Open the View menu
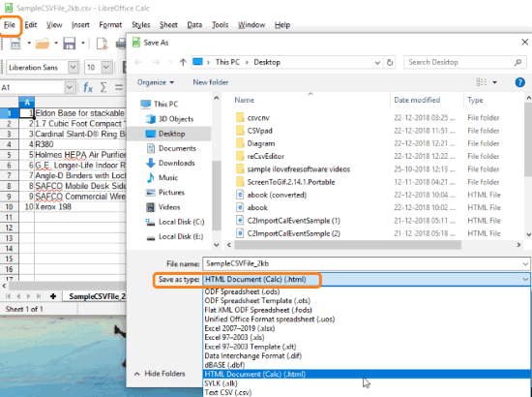 [x=54, y=25]
